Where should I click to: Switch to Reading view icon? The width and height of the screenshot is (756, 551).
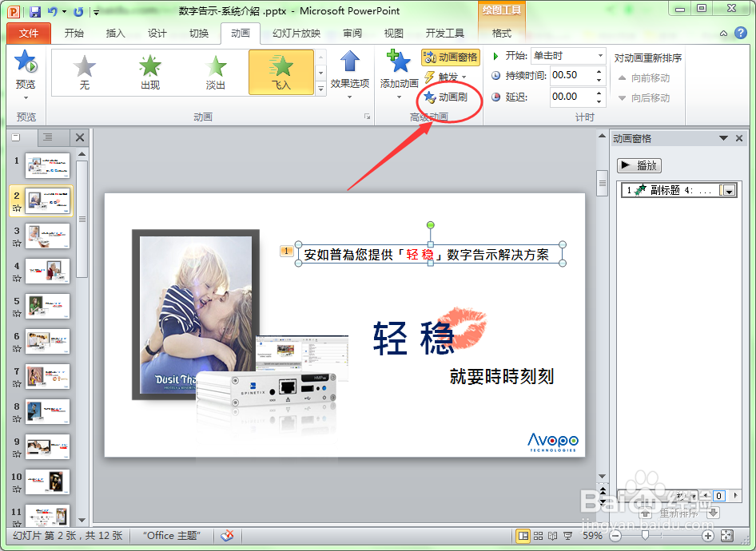pyautogui.click(x=553, y=536)
